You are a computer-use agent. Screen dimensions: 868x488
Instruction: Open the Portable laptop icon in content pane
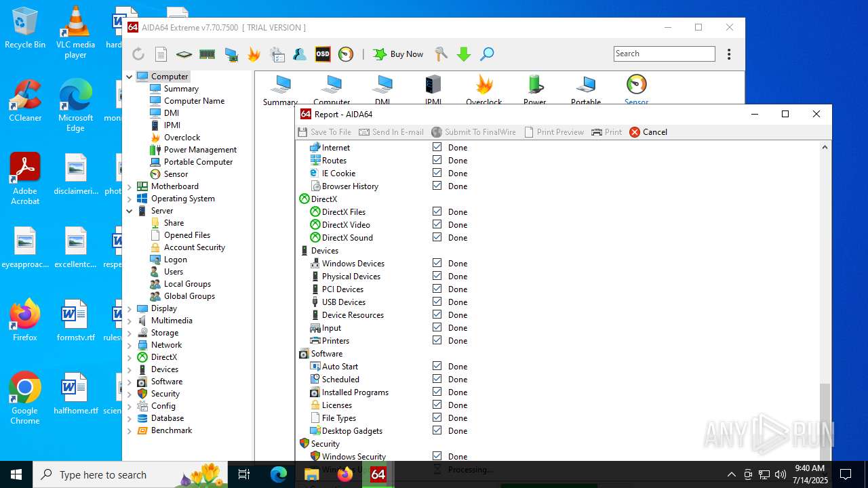586,90
